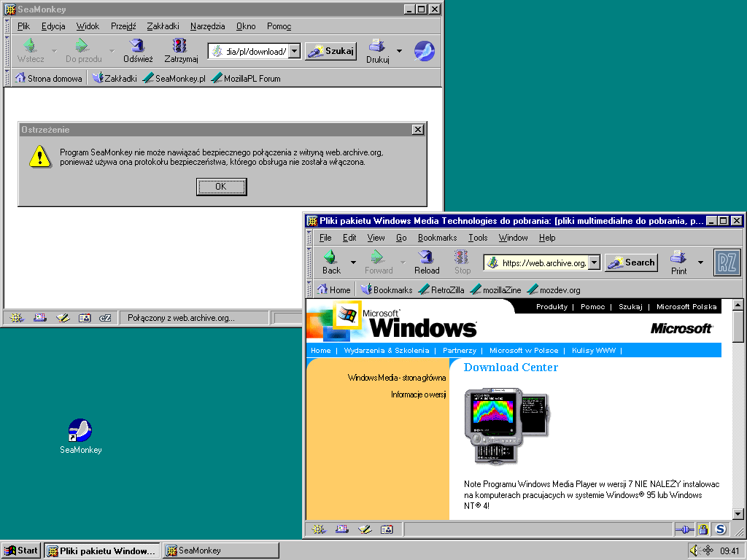
Task: Expand Wstecz history dropdown arrow
Action: 54,50
